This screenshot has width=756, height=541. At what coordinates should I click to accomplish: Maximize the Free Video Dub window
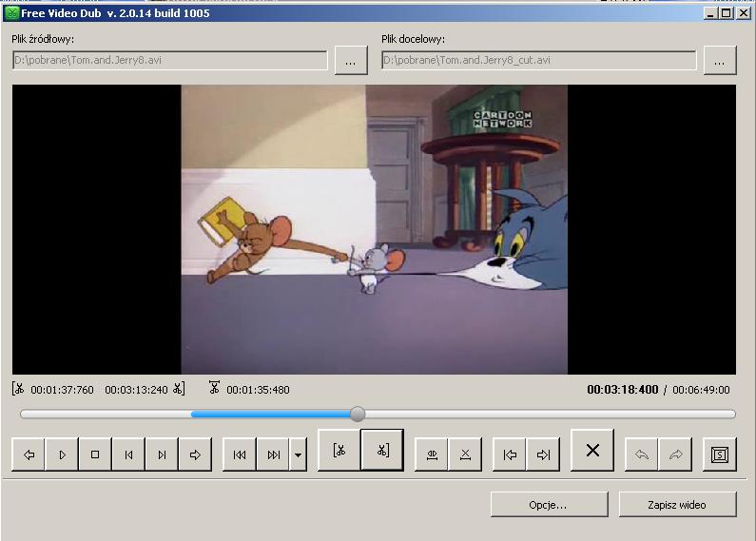click(726, 13)
